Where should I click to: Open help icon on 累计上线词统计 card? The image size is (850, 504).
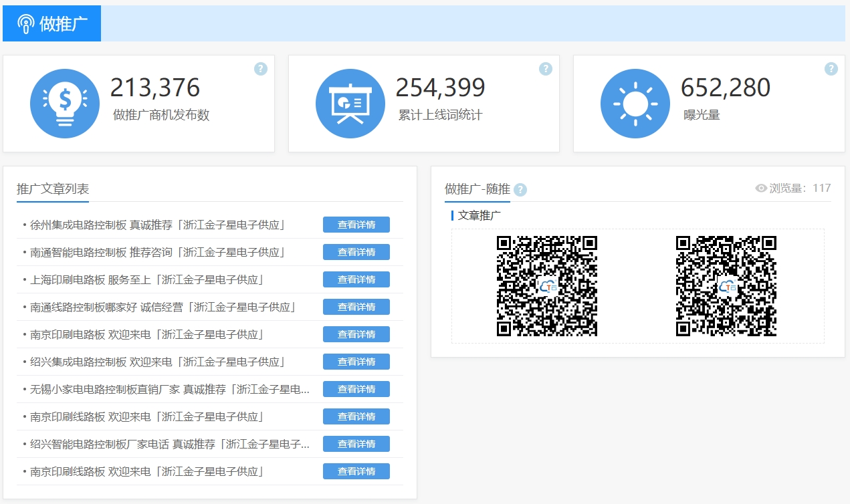tap(546, 69)
